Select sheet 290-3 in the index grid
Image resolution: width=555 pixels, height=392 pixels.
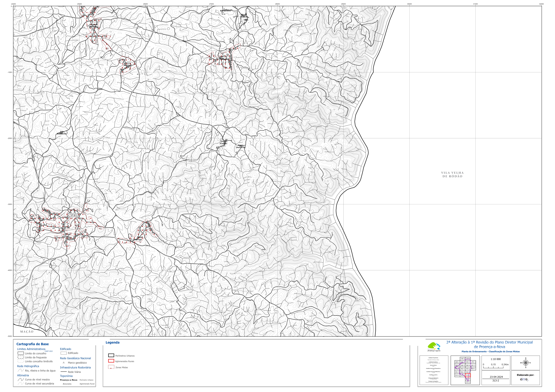point(463,365)
